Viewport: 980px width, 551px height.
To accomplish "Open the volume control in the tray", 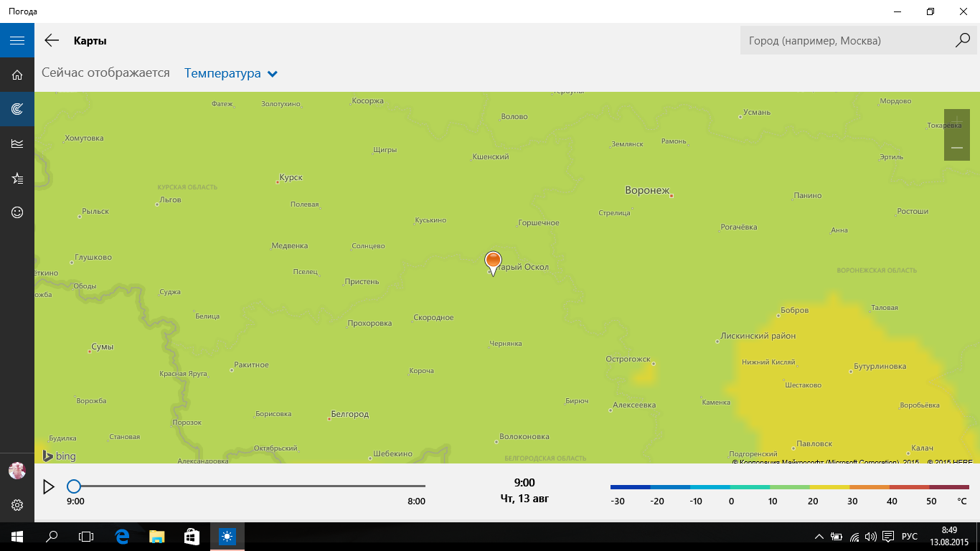I will click(x=871, y=537).
